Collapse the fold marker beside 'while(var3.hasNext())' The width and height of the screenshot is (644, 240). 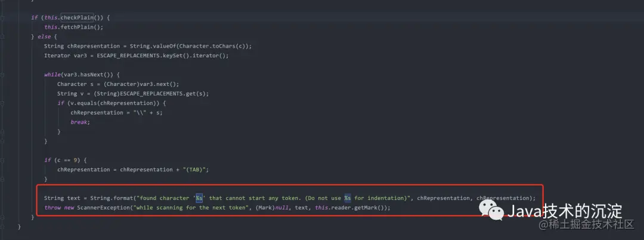click(2, 75)
